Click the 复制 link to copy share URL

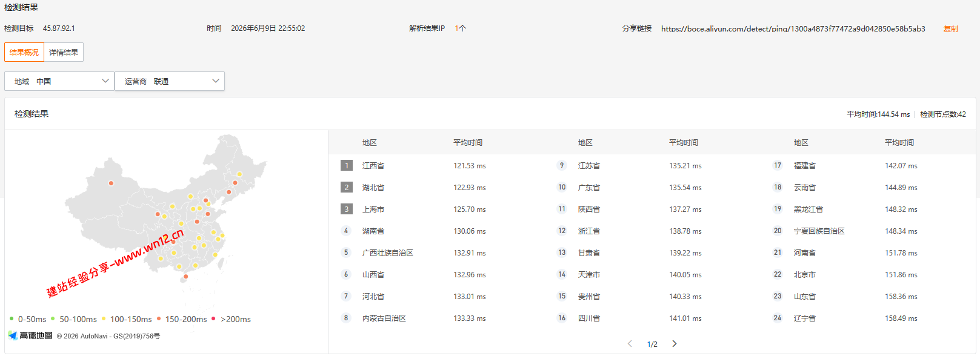[x=950, y=28]
